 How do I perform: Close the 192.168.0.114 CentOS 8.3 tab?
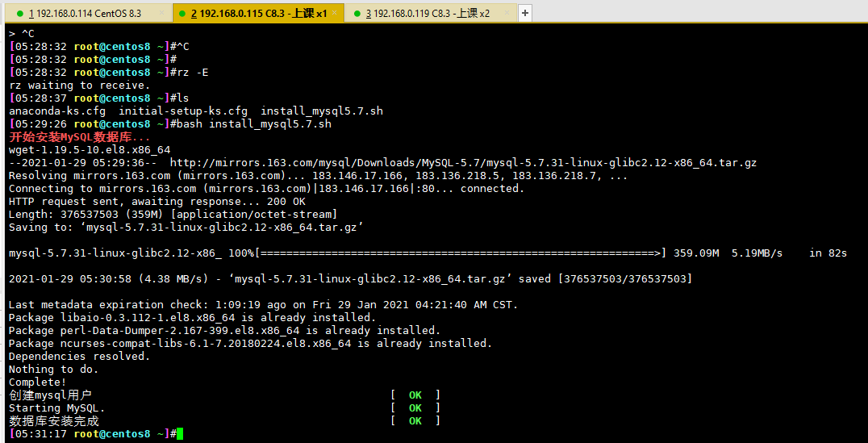click(x=161, y=13)
